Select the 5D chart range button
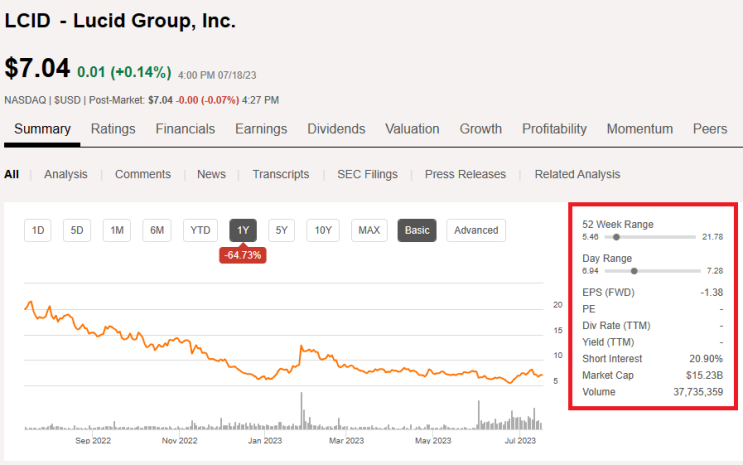Screen dimensions: 743x465 [x=77, y=230]
